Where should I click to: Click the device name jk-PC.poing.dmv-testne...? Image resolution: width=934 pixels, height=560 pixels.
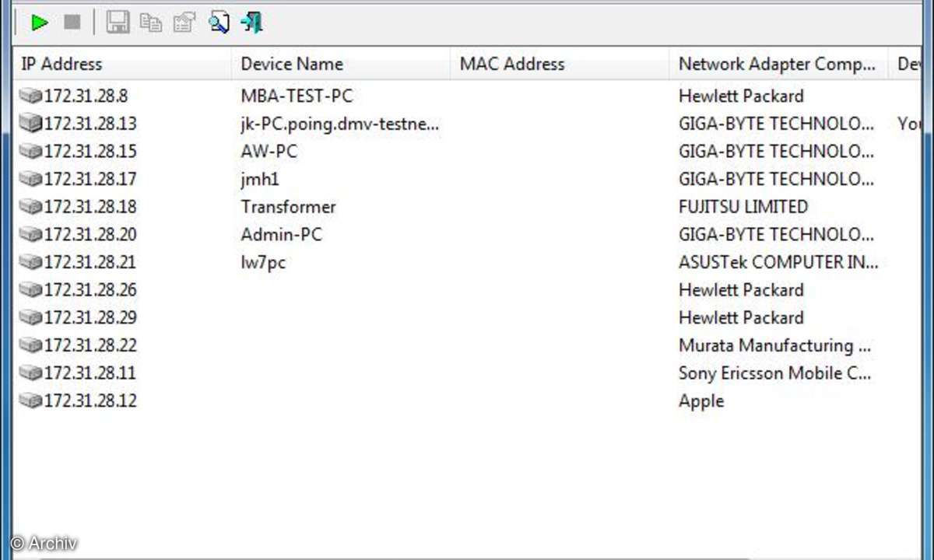341,124
